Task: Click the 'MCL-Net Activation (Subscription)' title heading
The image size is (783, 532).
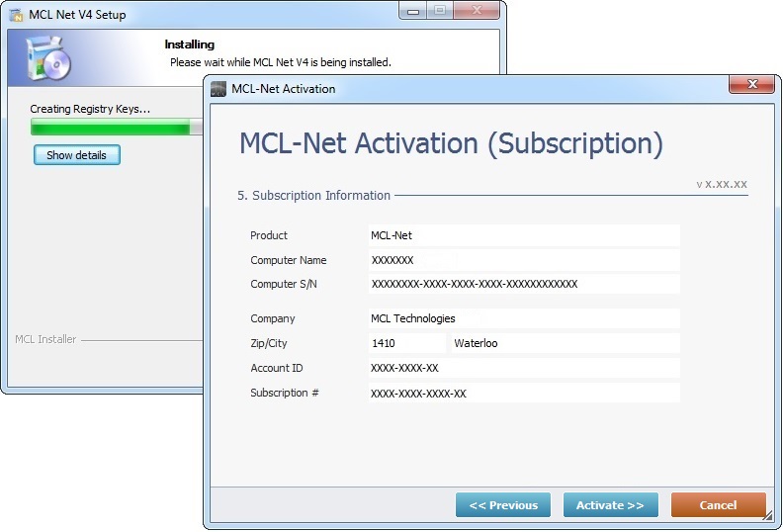Action: pyautogui.click(x=452, y=143)
